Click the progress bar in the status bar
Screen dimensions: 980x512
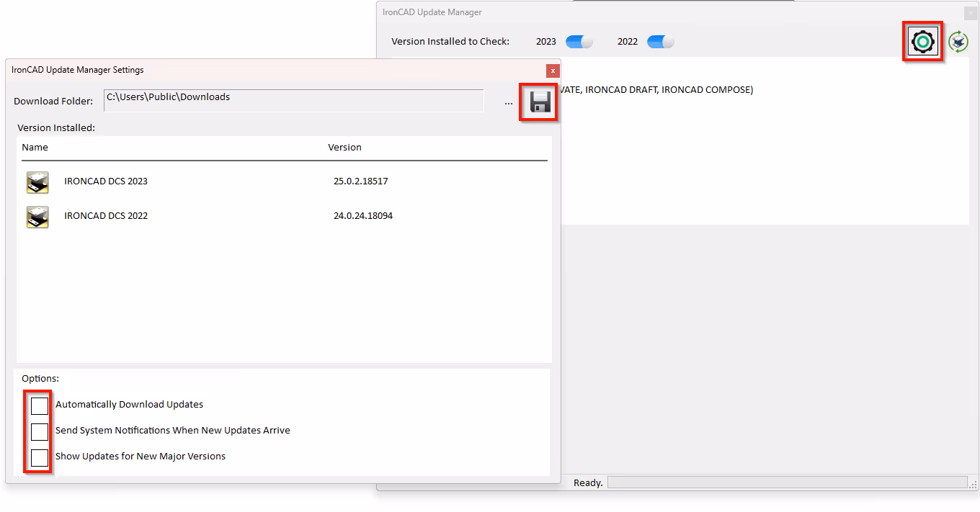tap(787, 482)
